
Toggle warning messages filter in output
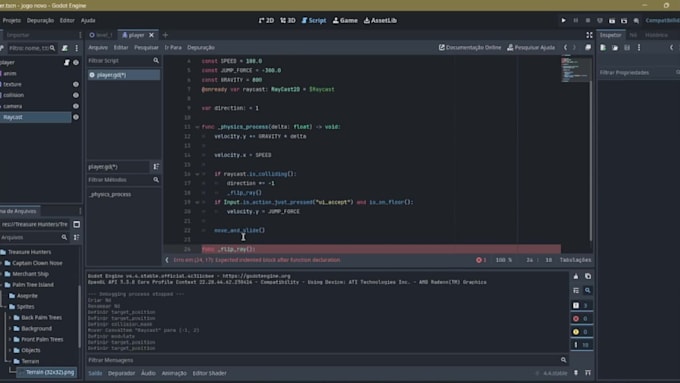pos(581,332)
